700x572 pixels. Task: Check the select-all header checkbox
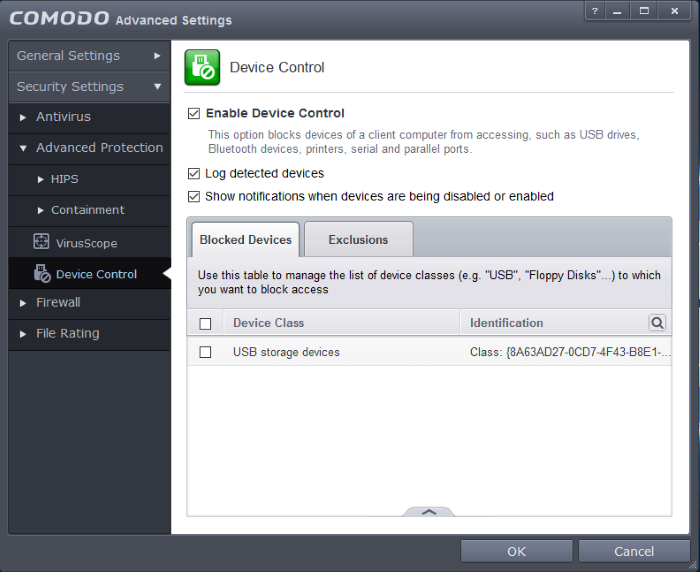(206, 323)
